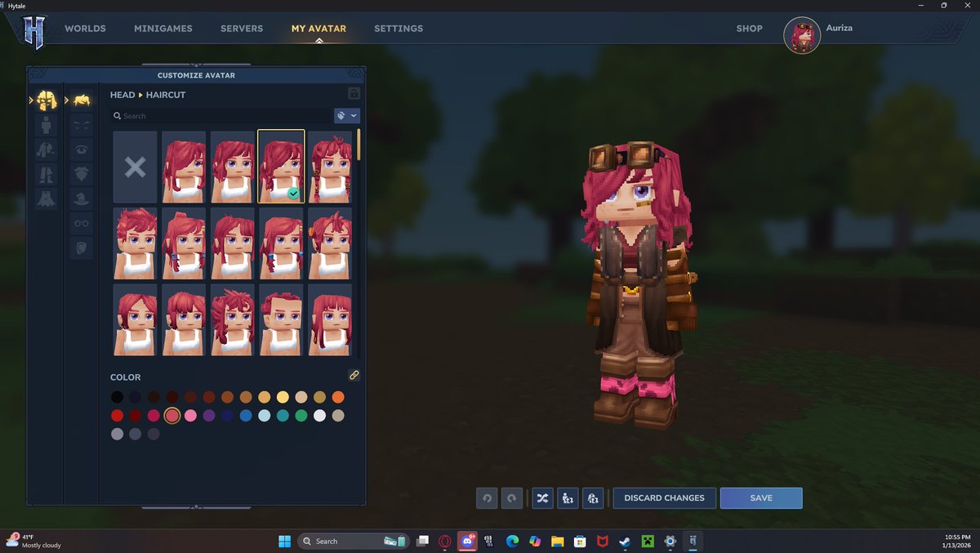The image size is (980, 553).
Task: Open the Head category in avatar sidebar
Action: [47, 100]
